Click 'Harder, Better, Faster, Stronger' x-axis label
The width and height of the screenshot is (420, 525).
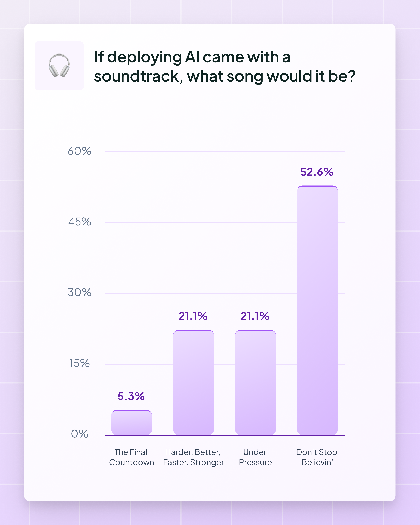[193, 457]
